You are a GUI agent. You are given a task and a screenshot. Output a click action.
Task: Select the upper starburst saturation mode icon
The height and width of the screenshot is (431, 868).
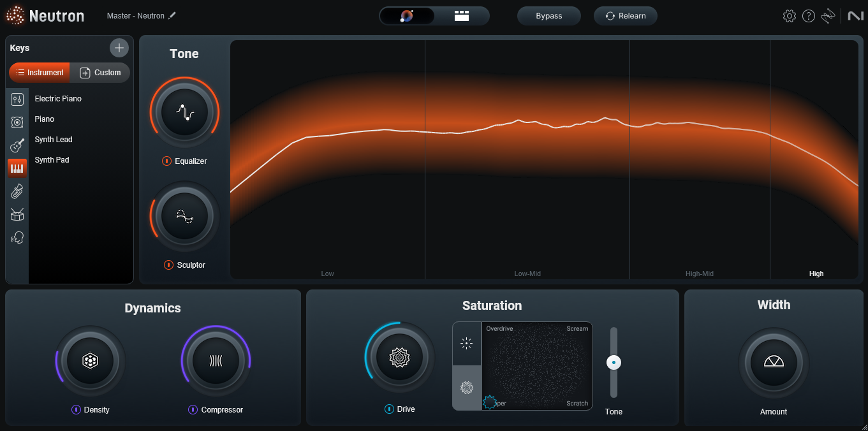pos(467,344)
